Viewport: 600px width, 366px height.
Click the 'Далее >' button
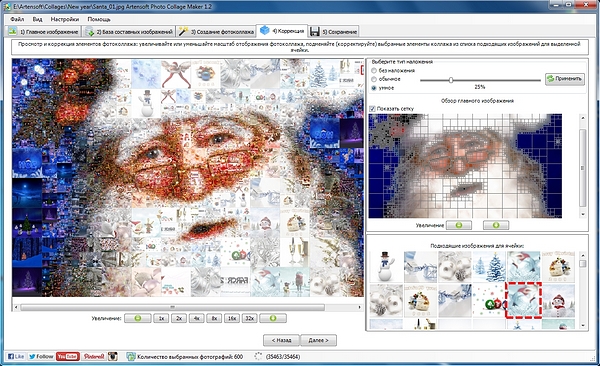pos(318,340)
